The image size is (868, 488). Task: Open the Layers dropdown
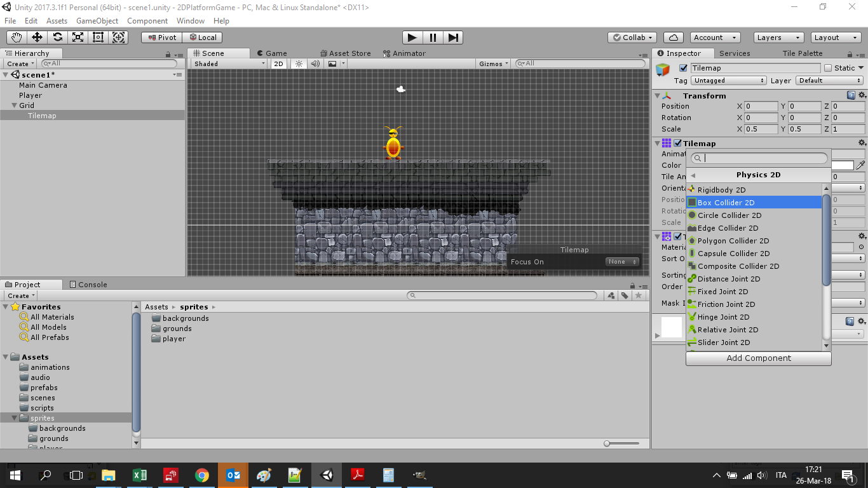point(777,37)
